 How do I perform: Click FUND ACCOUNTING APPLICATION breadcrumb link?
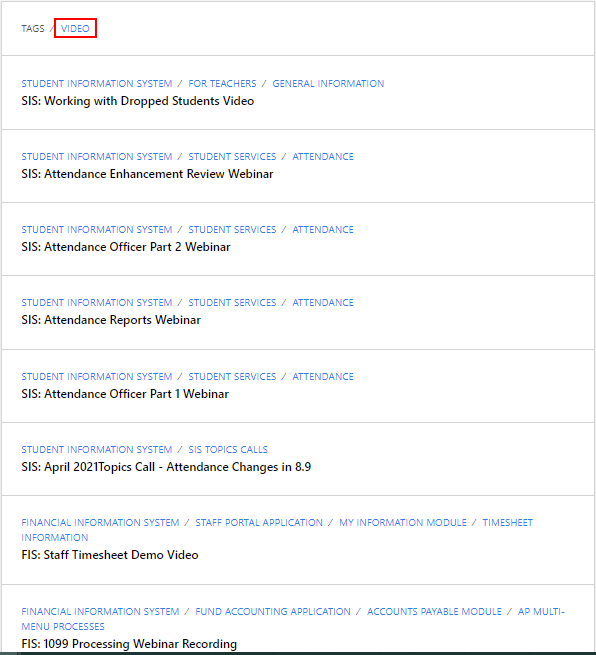(273, 612)
